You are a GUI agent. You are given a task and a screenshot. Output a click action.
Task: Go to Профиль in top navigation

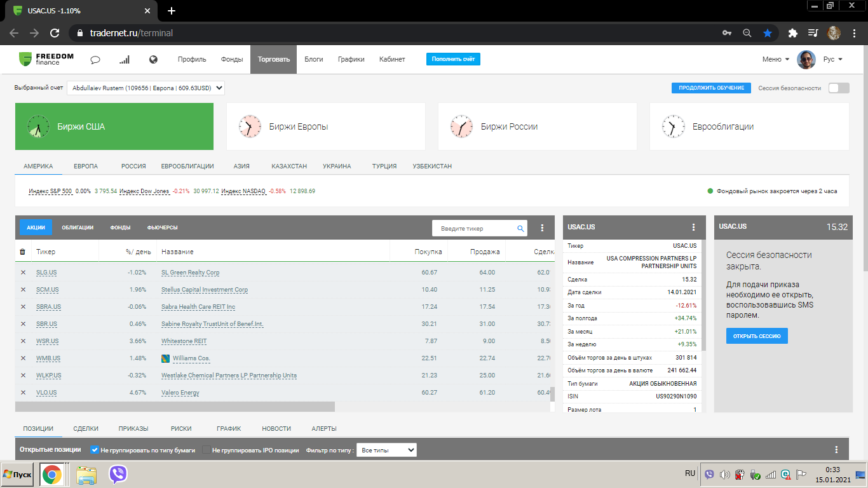click(x=192, y=59)
